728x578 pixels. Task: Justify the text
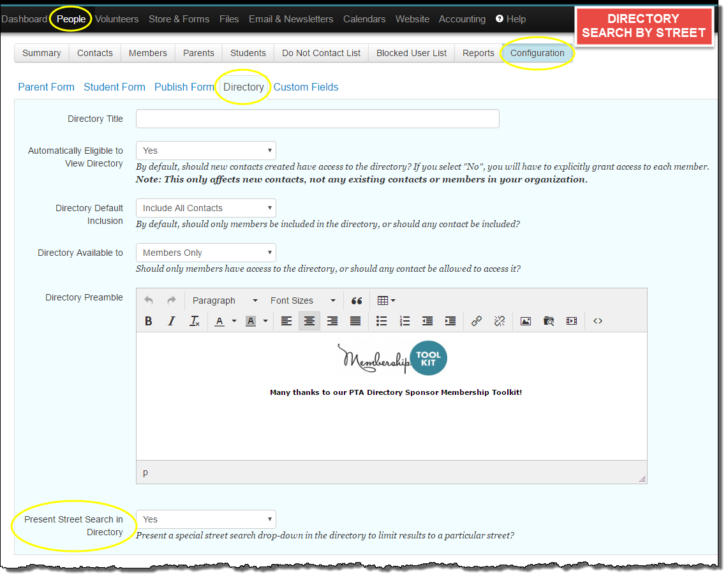tap(355, 321)
